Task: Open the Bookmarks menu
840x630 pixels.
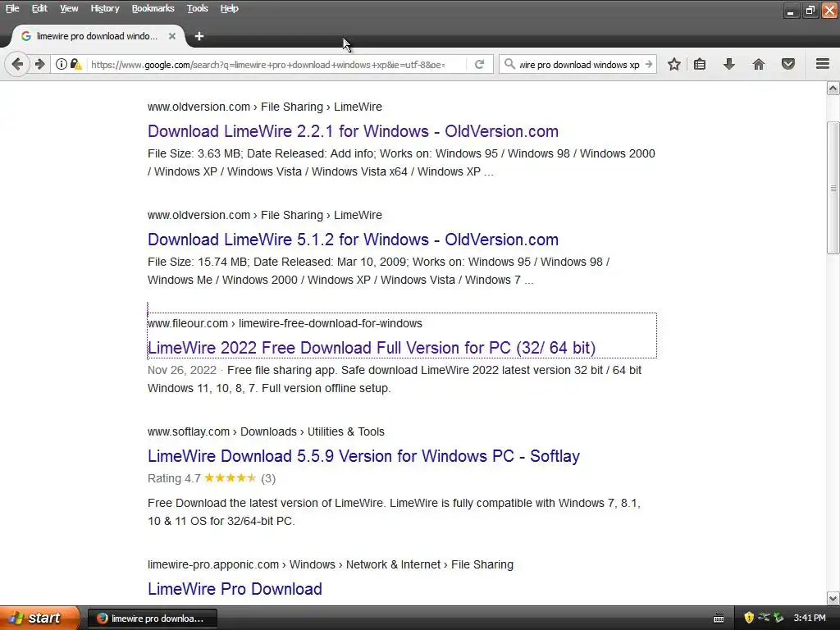Action: coord(153,8)
